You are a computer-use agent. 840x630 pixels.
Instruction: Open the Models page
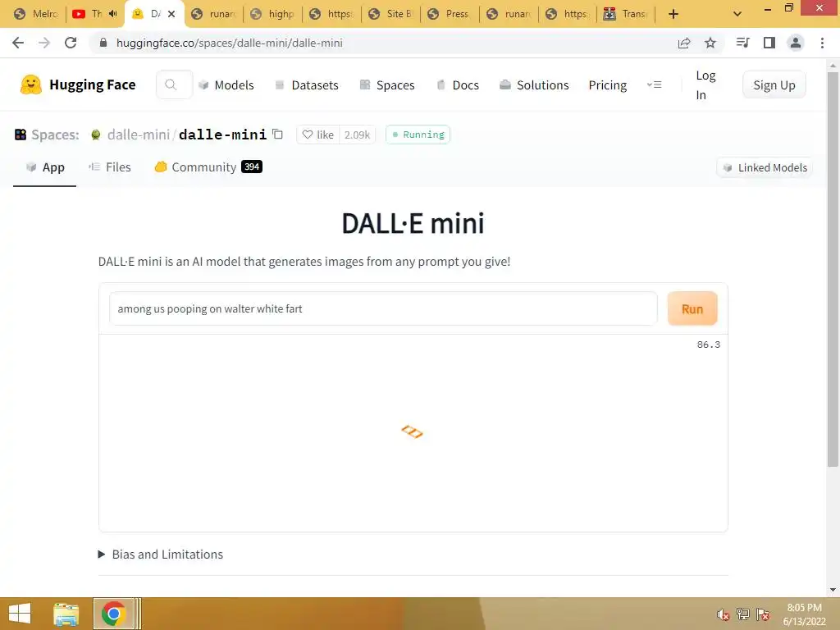click(226, 85)
